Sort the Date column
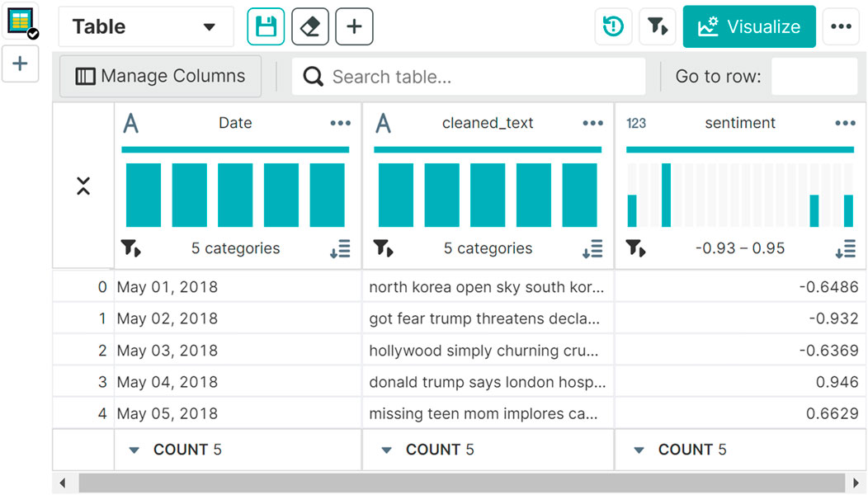 340,248
